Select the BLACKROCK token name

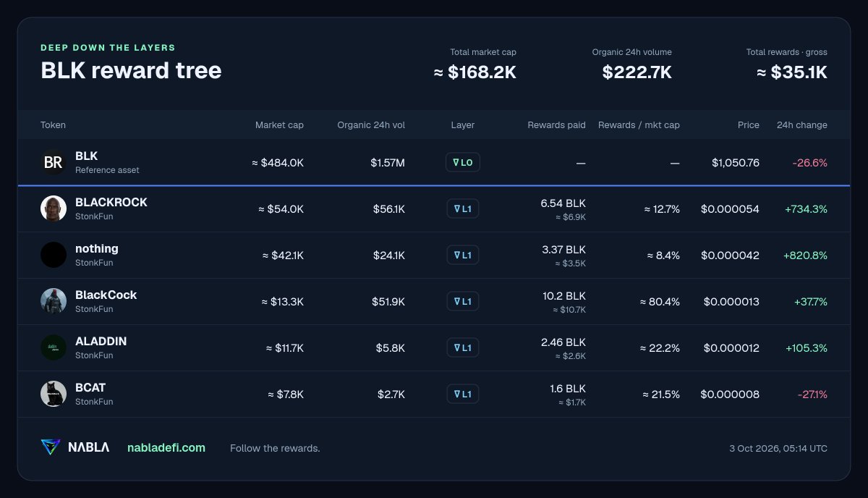[x=111, y=203]
